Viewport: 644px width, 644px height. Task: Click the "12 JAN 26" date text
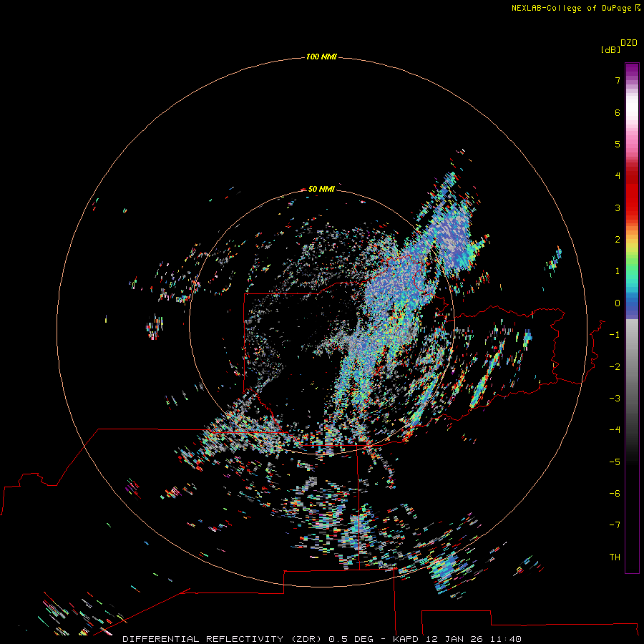click(x=454, y=639)
